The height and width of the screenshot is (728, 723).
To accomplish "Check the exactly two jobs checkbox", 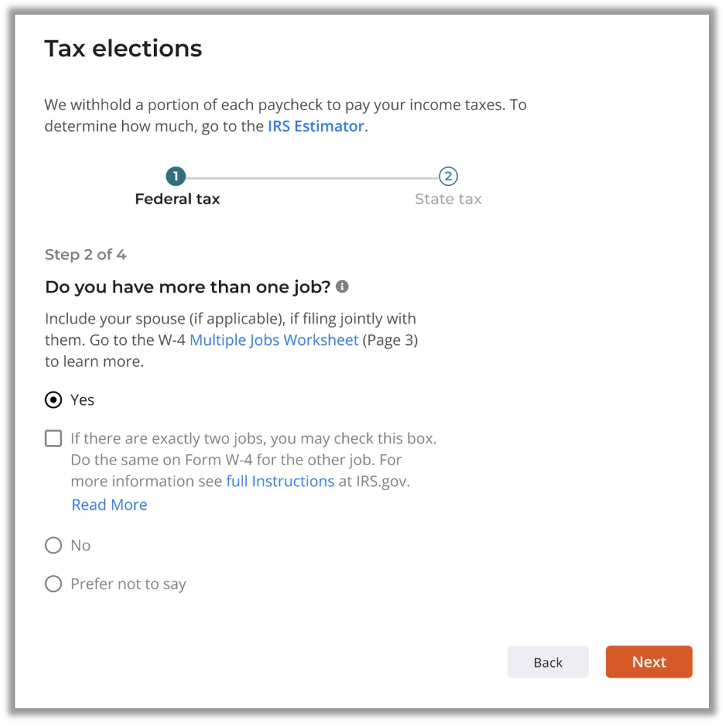I will (53, 438).
